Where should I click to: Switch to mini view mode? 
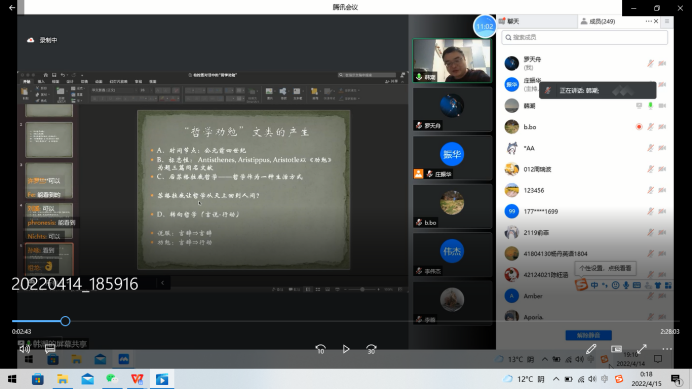click(x=617, y=349)
